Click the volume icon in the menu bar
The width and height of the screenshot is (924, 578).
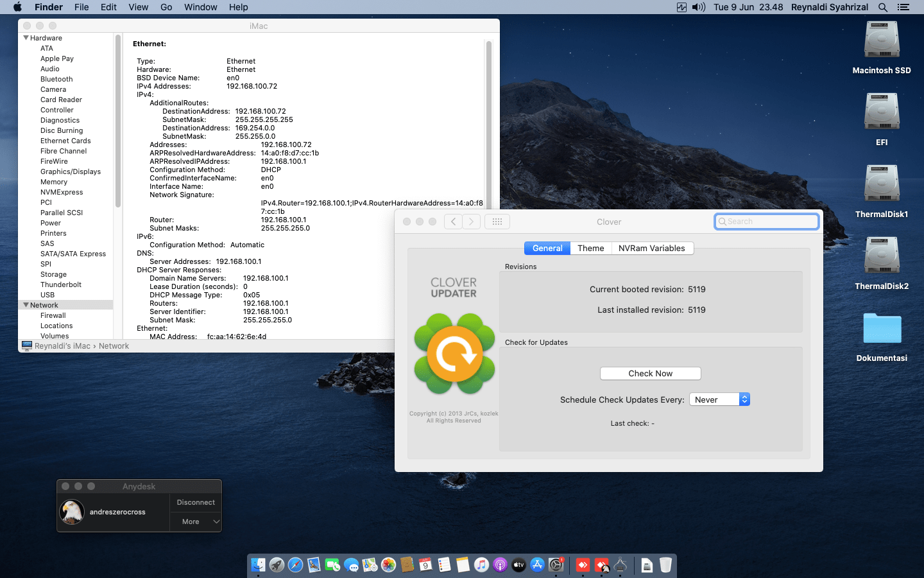pos(699,7)
